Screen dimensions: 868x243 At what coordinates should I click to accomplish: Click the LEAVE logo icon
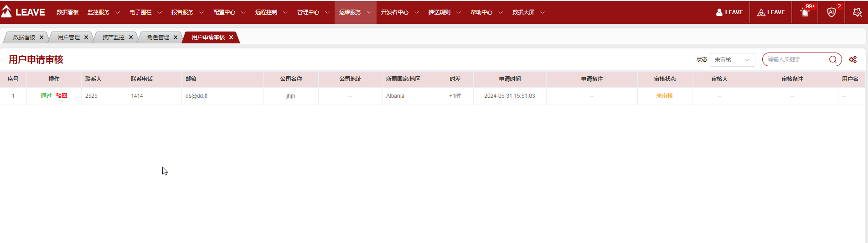[7, 12]
